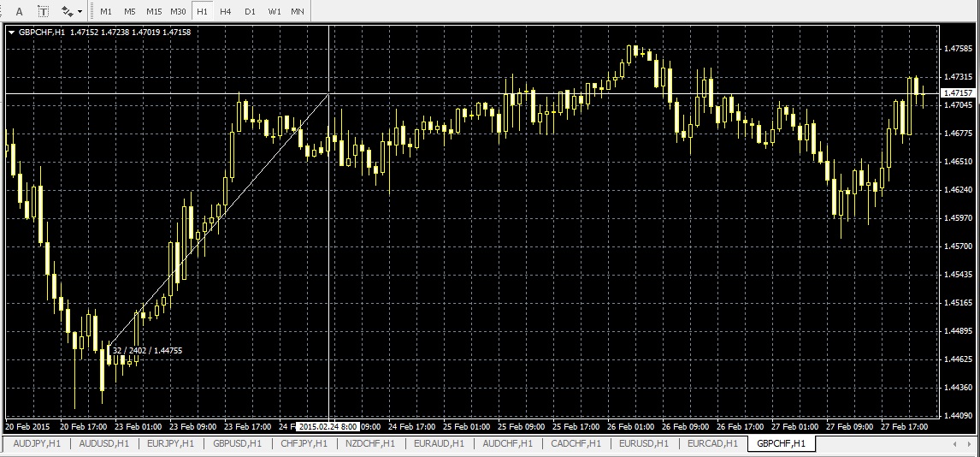This screenshot has width=980, height=457.
Task: Click the crosshair measurement text 32 / 2402 / 1.44755
Action: 147,351
